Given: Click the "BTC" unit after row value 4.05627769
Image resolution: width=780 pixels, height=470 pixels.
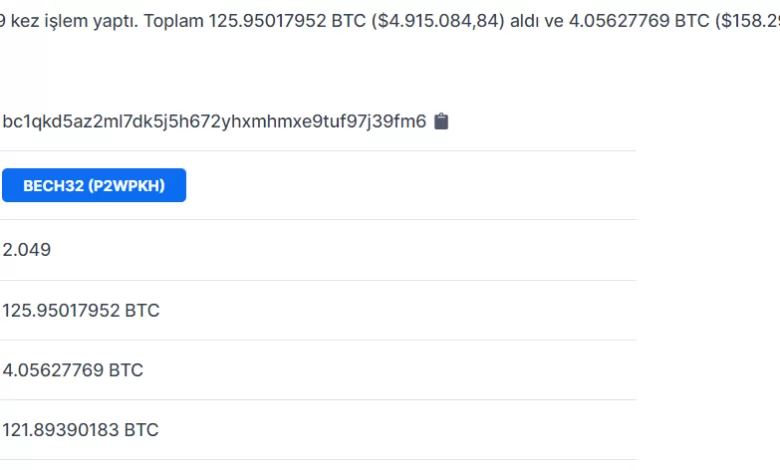Looking at the screenshot, I should 126,370.
